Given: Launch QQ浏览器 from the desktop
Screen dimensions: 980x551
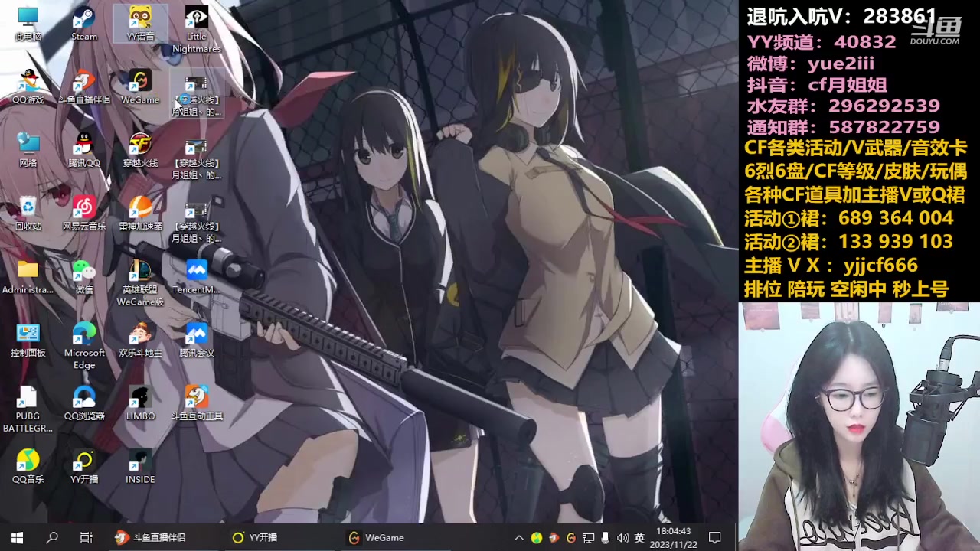Looking at the screenshot, I should pos(84,403).
